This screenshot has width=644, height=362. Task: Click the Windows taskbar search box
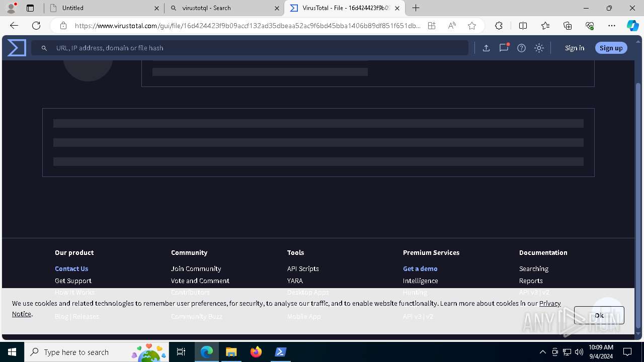[x=97, y=352]
